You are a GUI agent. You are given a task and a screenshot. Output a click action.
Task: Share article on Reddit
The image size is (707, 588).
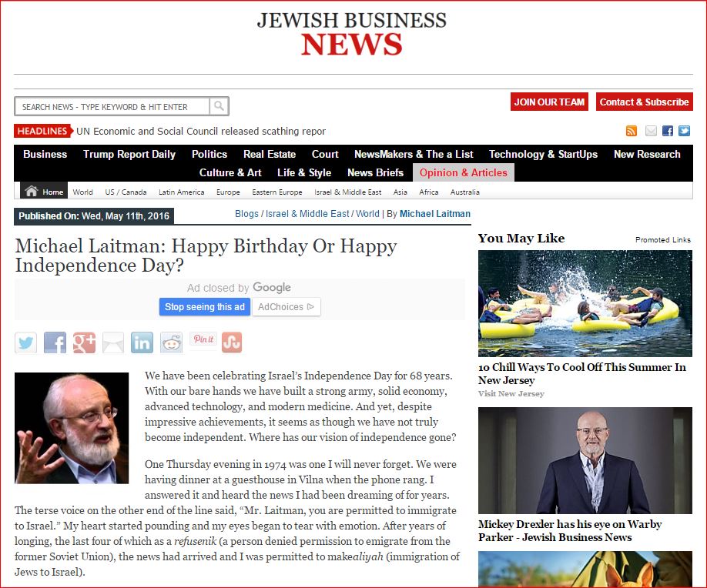171,342
